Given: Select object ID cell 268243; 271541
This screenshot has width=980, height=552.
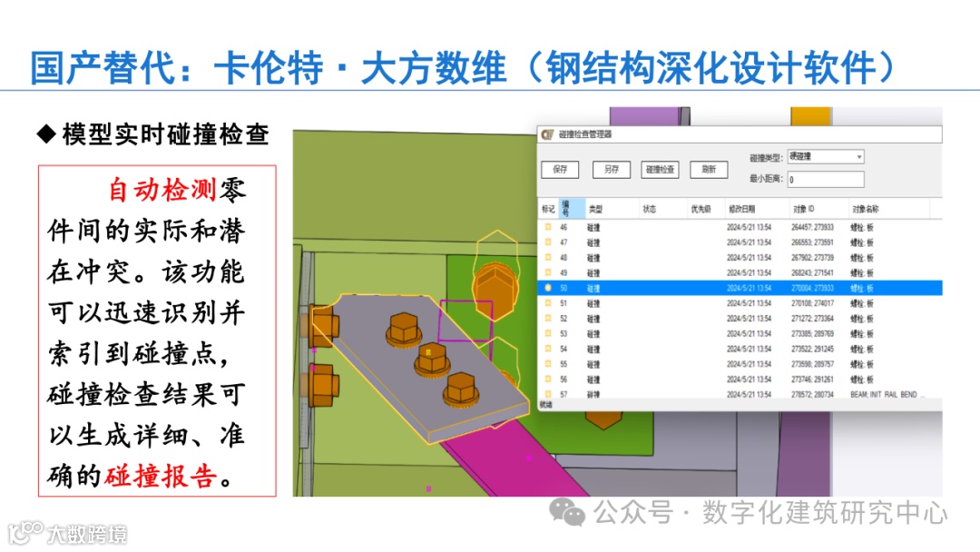Looking at the screenshot, I should pos(812,272).
